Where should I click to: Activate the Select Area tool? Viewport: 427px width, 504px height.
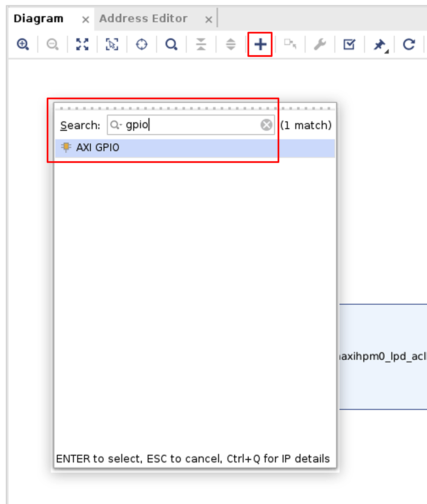pyautogui.click(x=112, y=44)
